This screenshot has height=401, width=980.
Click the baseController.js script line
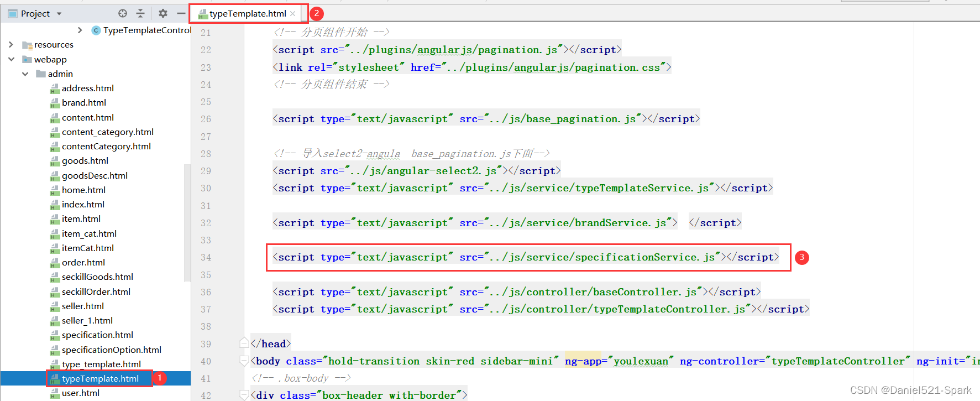point(516,292)
